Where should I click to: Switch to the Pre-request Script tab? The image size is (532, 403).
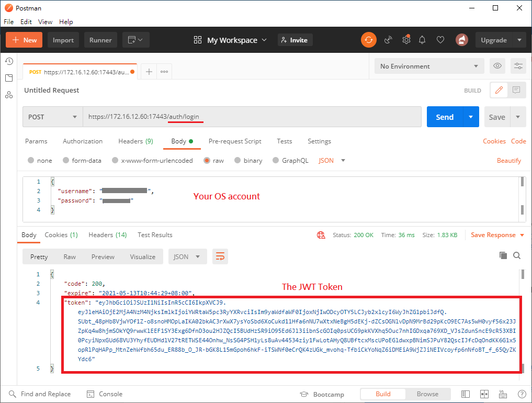coord(235,141)
